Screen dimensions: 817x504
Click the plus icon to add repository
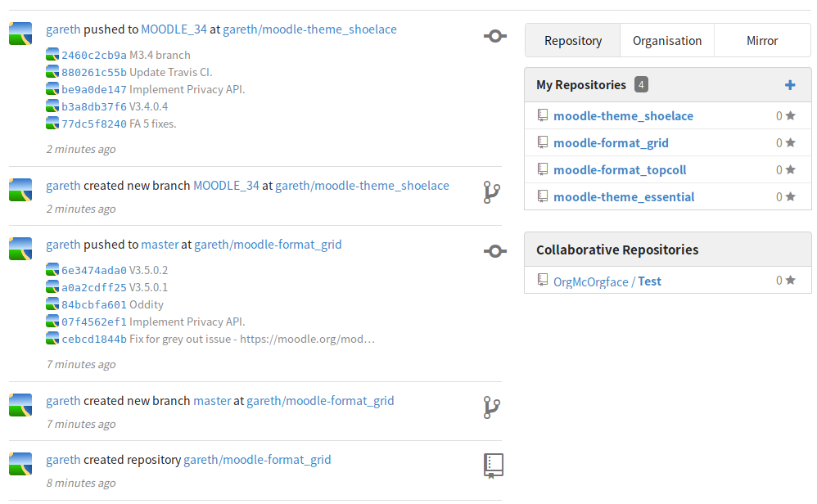[790, 85]
